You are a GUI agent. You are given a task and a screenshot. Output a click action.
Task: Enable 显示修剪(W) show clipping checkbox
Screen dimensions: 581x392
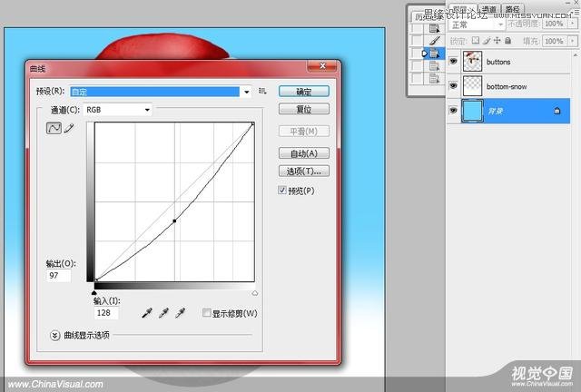[x=206, y=313]
